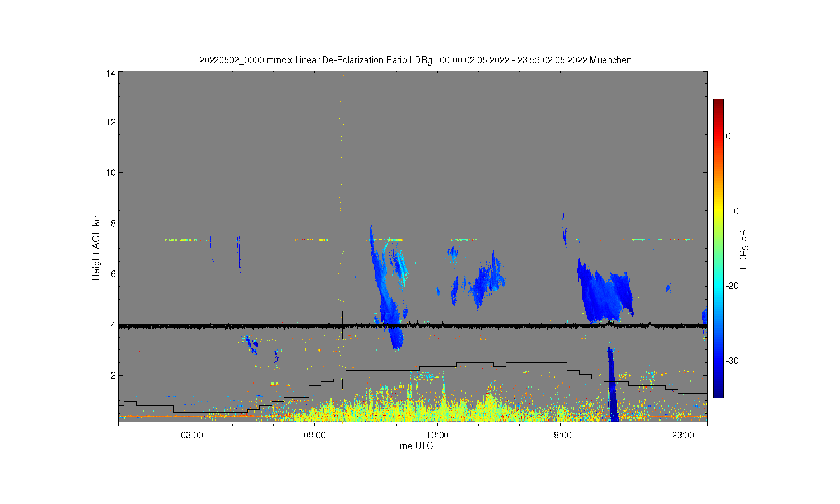This screenshot has width=840, height=504.
Task: Click the 03:00 time tick label
Action: pos(192,436)
